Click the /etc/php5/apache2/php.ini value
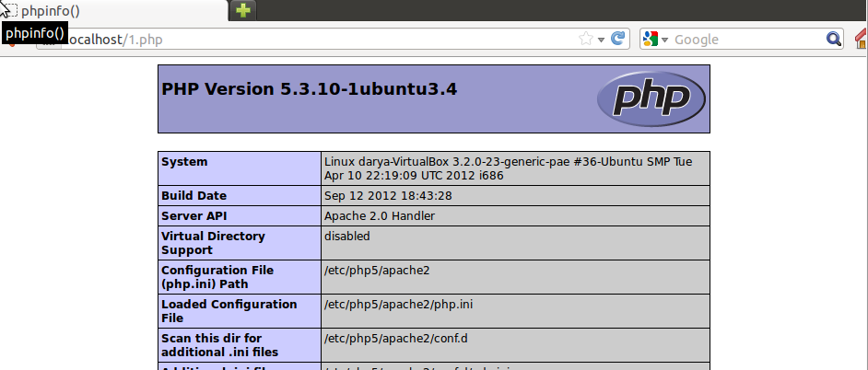This screenshot has height=370, width=868. point(399,304)
